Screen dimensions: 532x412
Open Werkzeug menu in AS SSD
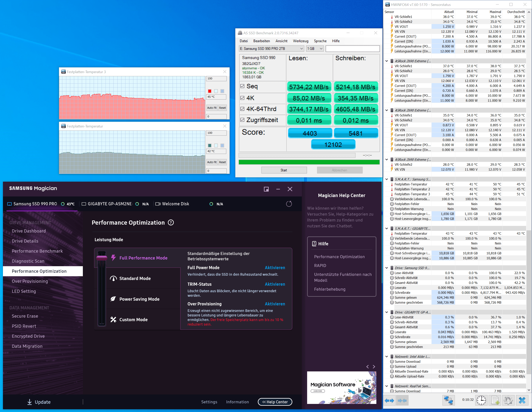301,41
